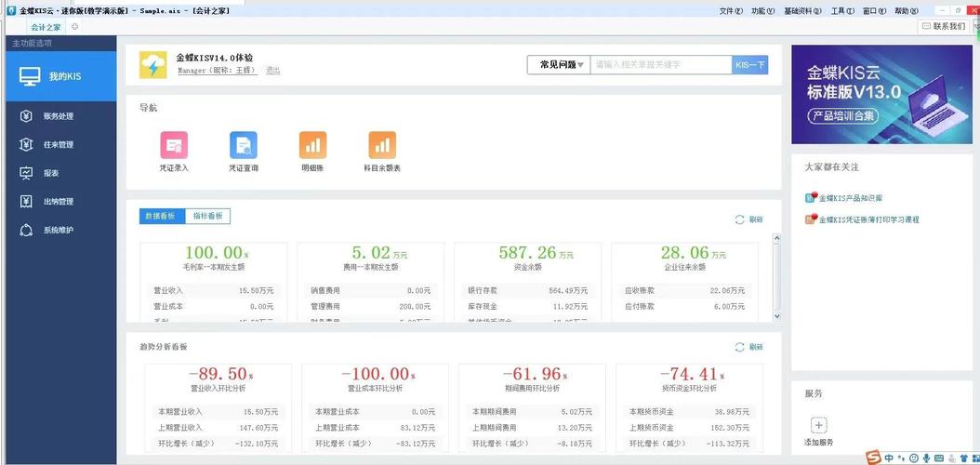Click the Manager（昵称：王辉） user name
The height and width of the screenshot is (465, 980).
coord(218,71)
